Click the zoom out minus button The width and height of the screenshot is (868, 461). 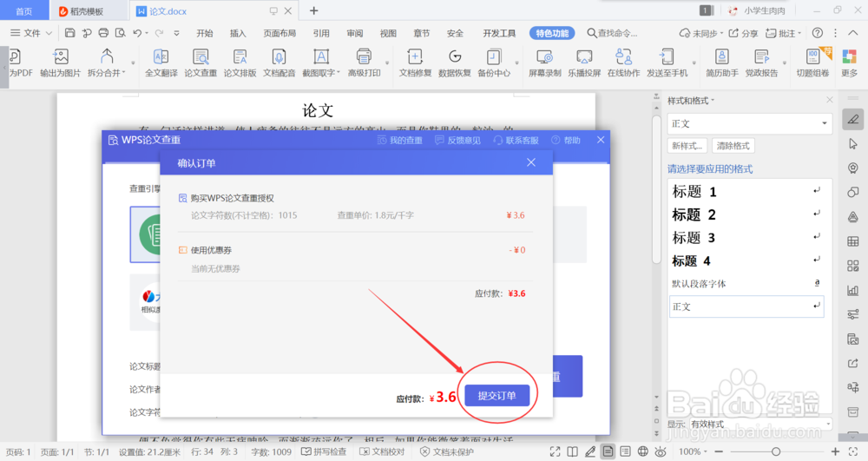tap(719, 451)
